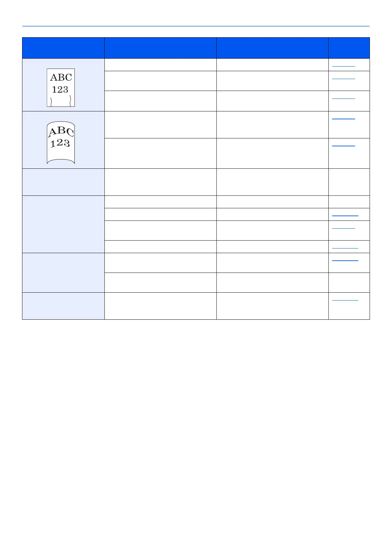Viewport: 392px width, 555px height.
Task: Open the seventh underlined link from the top
Action: coord(344,228)
